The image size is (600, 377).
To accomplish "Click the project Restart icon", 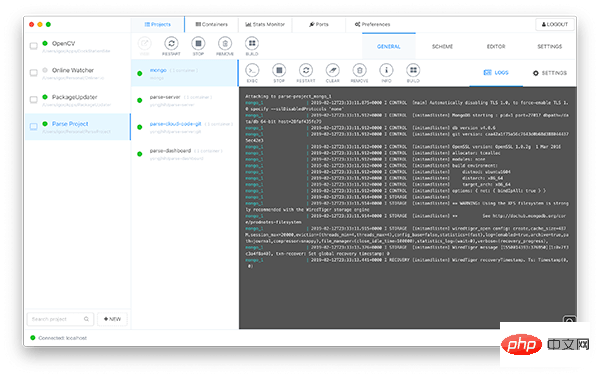I will (x=171, y=44).
